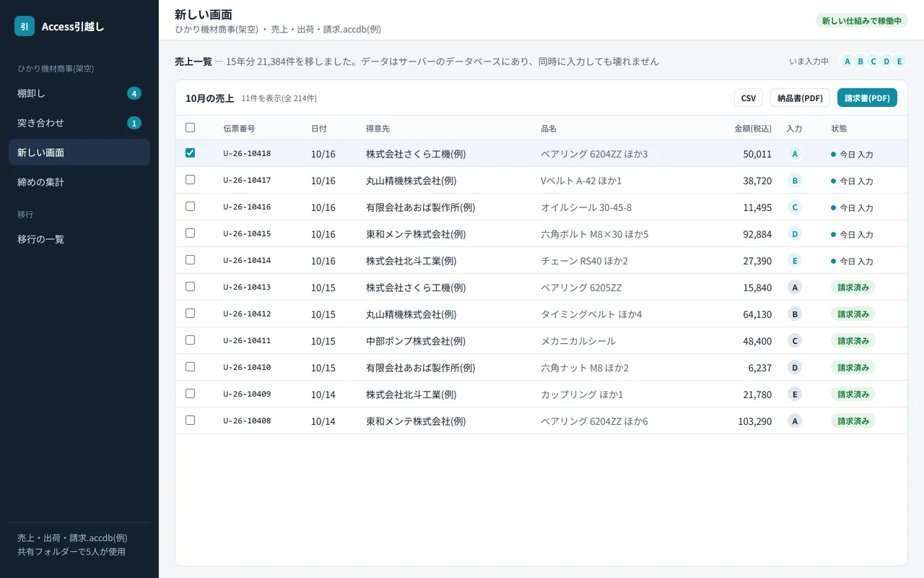Open 突き合わせ in the sidebar

pyautogui.click(x=79, y=123)
